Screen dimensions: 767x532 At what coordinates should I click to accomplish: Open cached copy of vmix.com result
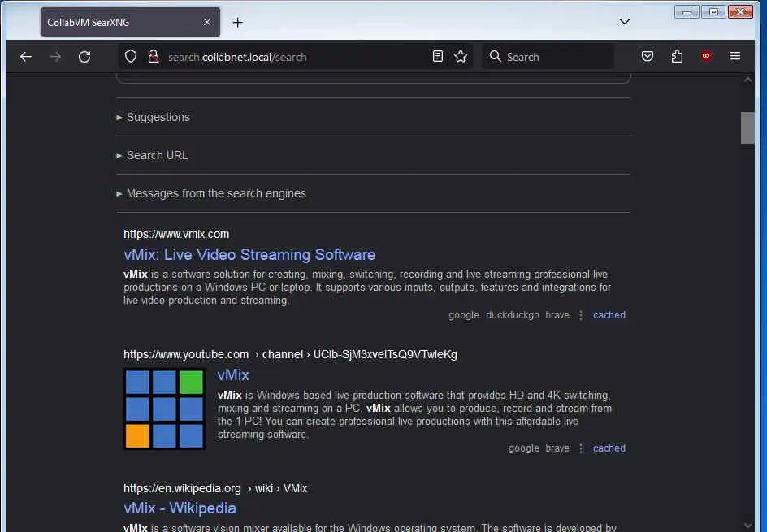609,315
